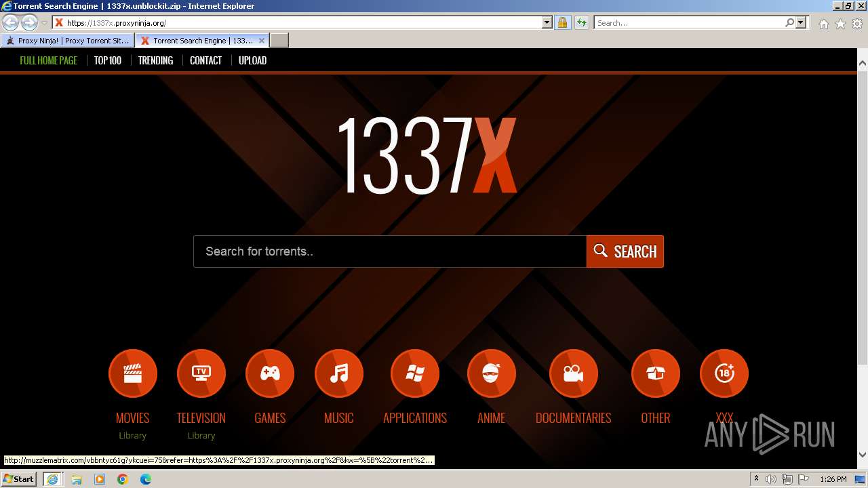Open the IE Tools gear icon
868x488 pixels.
point(857,24)
